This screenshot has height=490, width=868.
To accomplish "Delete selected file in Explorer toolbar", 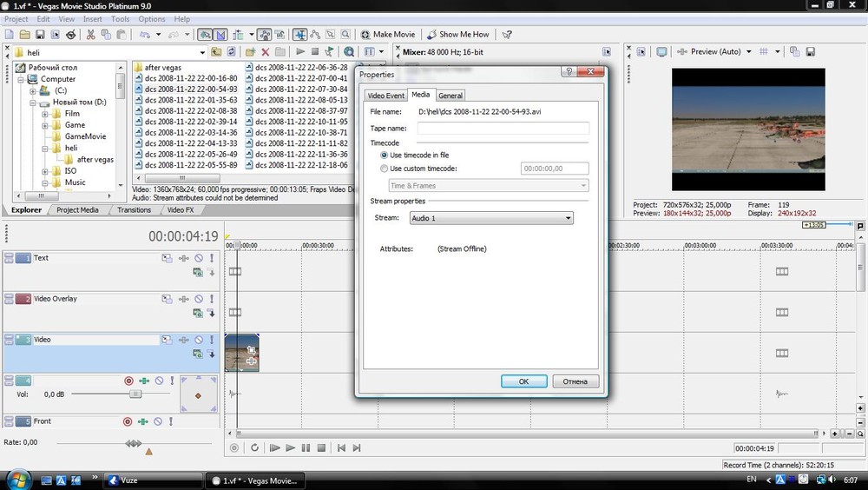I will pyautogui.click(x=266, y=52).
